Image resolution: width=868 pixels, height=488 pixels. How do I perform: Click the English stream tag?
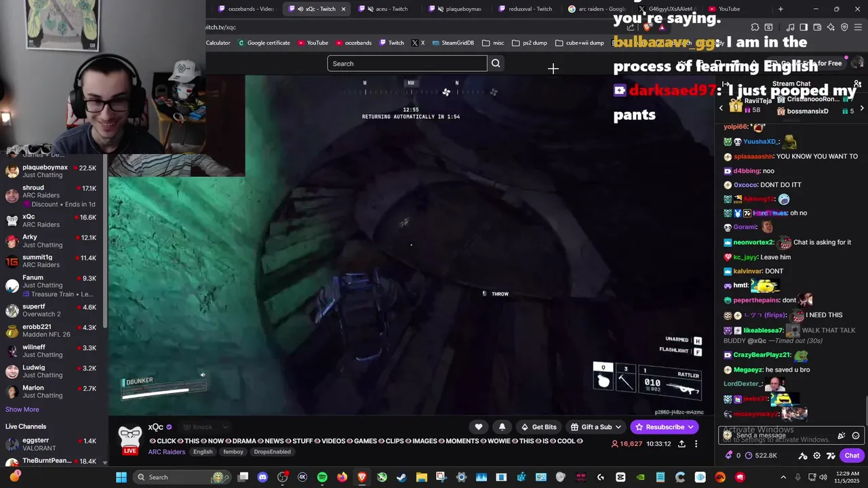coord(203,452)
